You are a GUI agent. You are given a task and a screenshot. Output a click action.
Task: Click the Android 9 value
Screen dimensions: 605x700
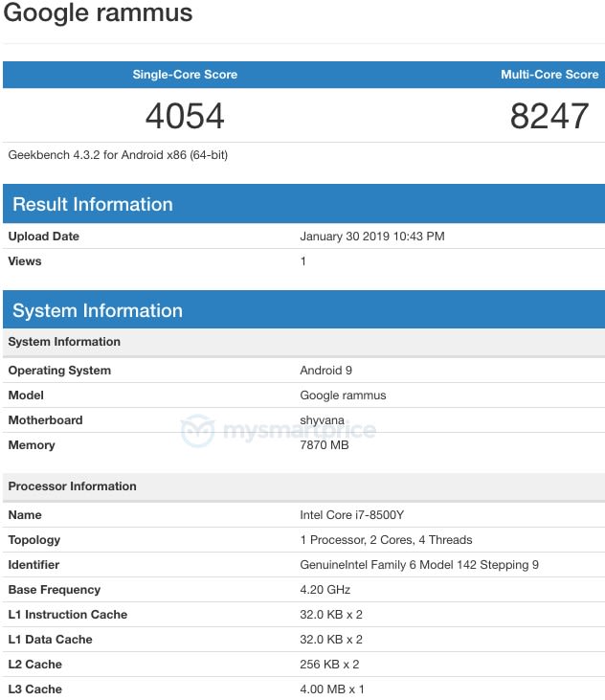coord(325,370)
